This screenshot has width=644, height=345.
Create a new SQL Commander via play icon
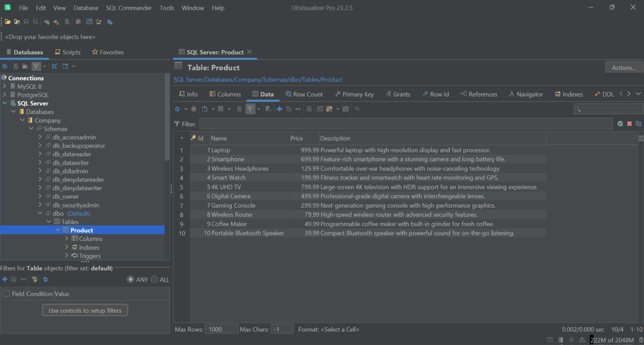tap(109, 21)
